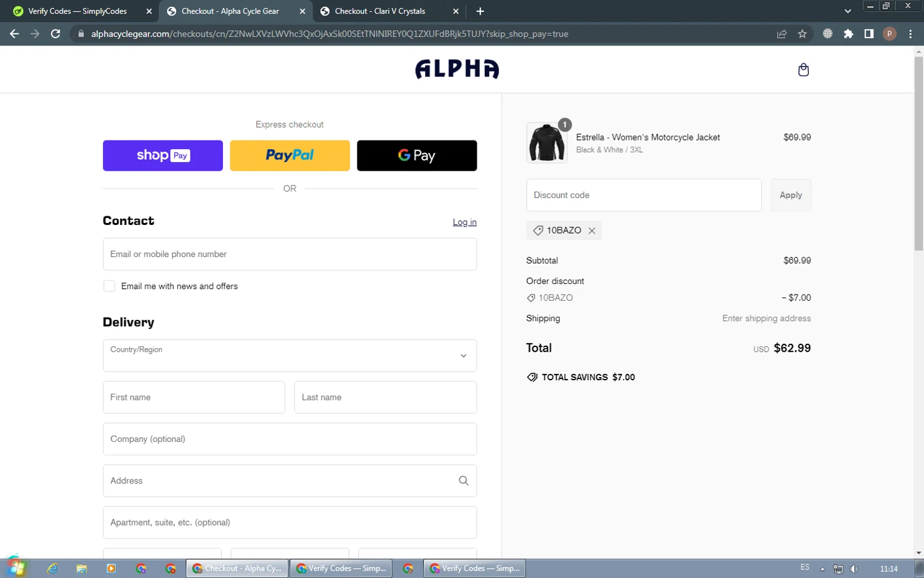This screenshot has height=578, width=924.
Task: Click the browser forward arrow
Action: pos(35,34)
